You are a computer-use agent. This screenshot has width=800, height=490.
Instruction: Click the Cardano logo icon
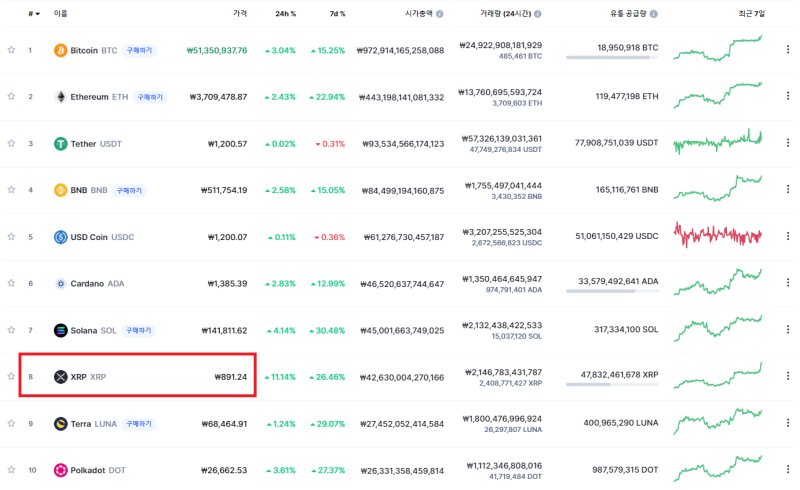pos(61,284)
